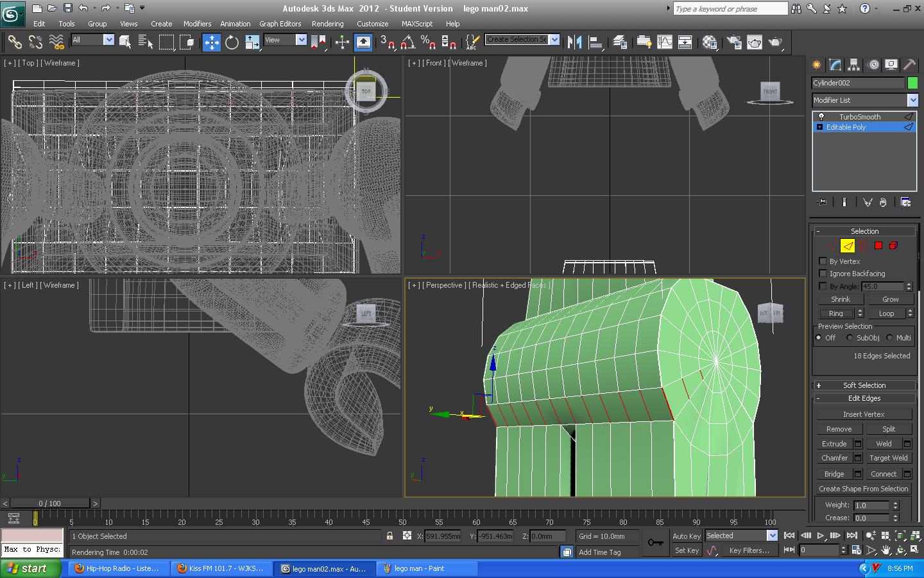Expand the Soft Selection rollout
Screen dimensions: 924x578
pyautogui.click(x=864, y=385)
